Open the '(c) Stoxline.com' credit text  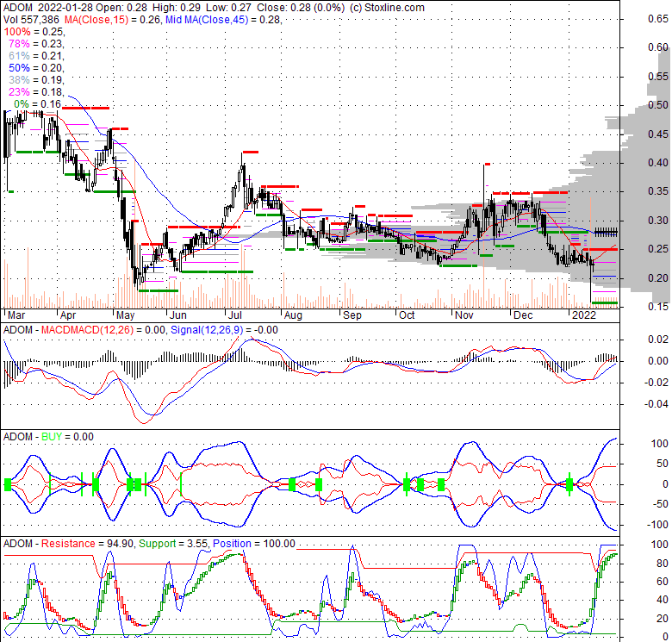click(x=387, y=8)
